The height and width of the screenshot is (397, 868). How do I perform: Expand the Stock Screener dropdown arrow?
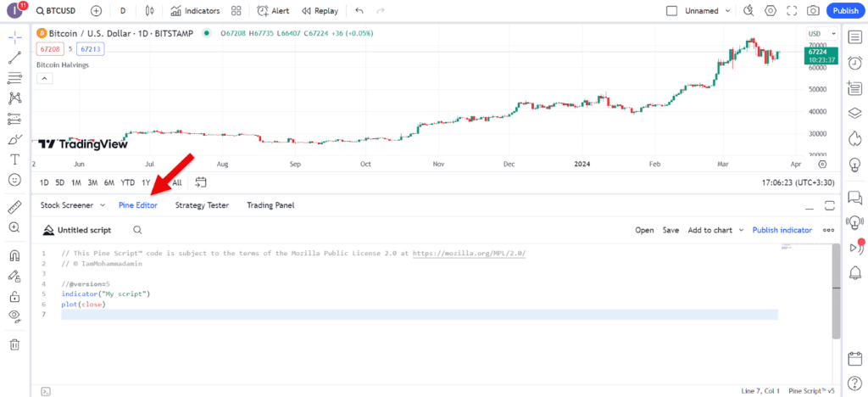click(103, 205)
